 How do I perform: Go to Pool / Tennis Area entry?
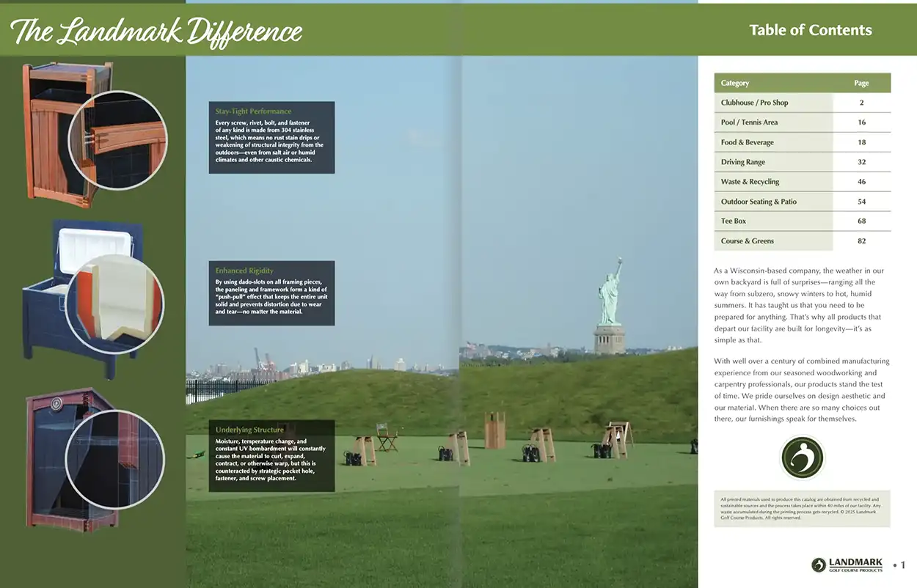749,122
